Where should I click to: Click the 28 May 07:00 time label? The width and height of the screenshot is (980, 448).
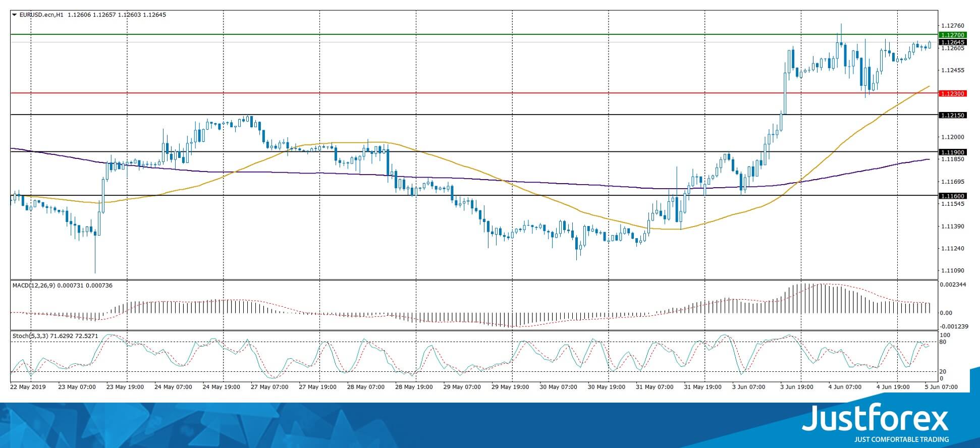[366, 387]
